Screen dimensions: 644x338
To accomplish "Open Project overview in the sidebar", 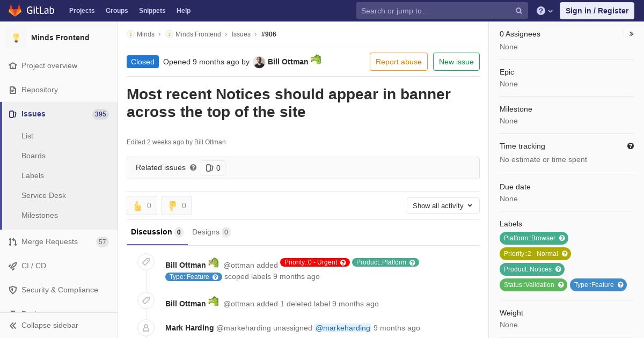I will (x=59, y=65).
